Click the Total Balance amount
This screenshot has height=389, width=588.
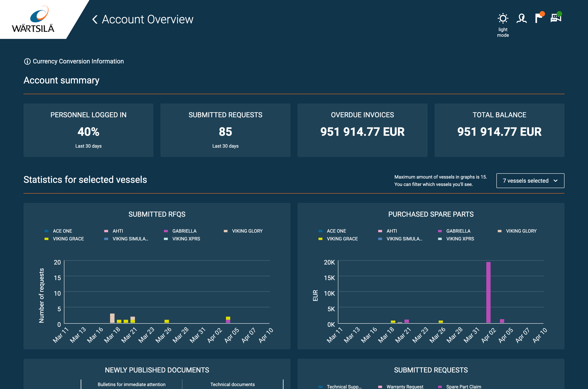click(500, 132)
